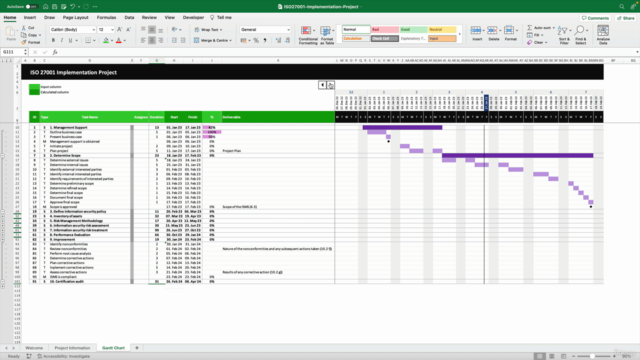Toggle Underline formatting
Viewport: 640px width, 360px height.
point(70,40)
